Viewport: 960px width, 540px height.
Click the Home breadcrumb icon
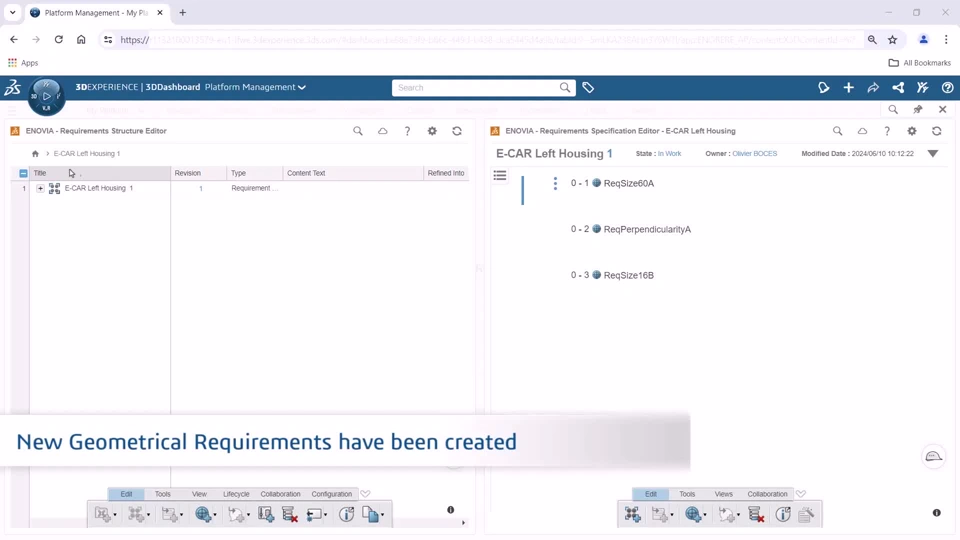point(36,154)
